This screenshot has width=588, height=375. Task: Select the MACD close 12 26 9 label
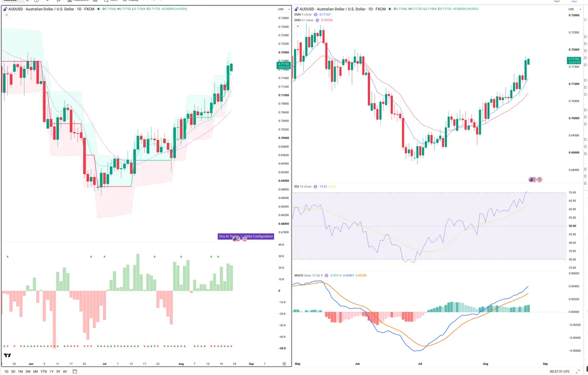click(x=308, y=275)
